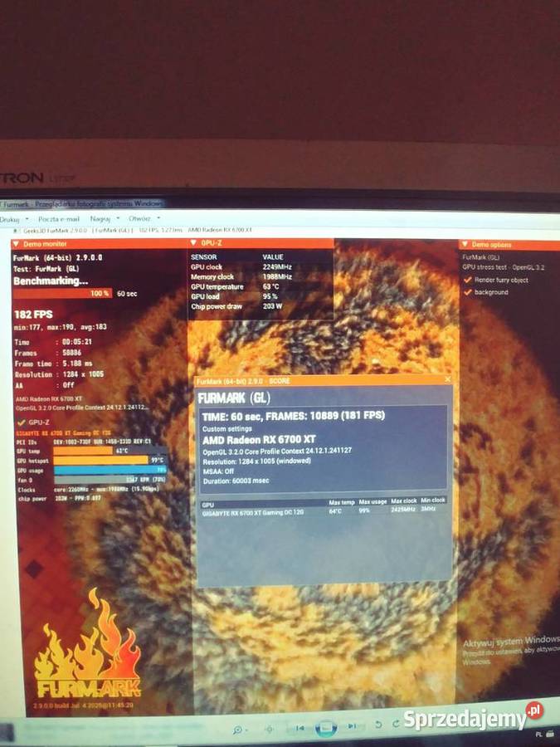The height and width of the screenshot is (747, 560).
Task: Open the Poczta e-mail menu item
Action: [56, 219]
